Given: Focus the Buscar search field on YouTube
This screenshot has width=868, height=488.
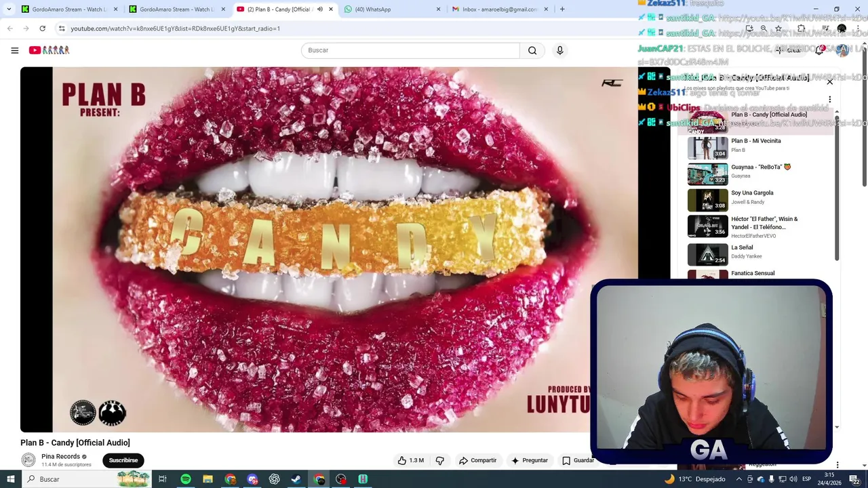Looking at the screenshot, I should (410, 50).
